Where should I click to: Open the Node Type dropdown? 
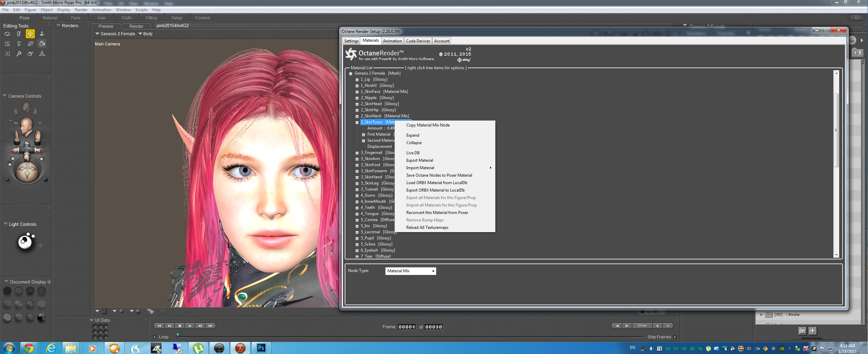[x=410, y=271]
